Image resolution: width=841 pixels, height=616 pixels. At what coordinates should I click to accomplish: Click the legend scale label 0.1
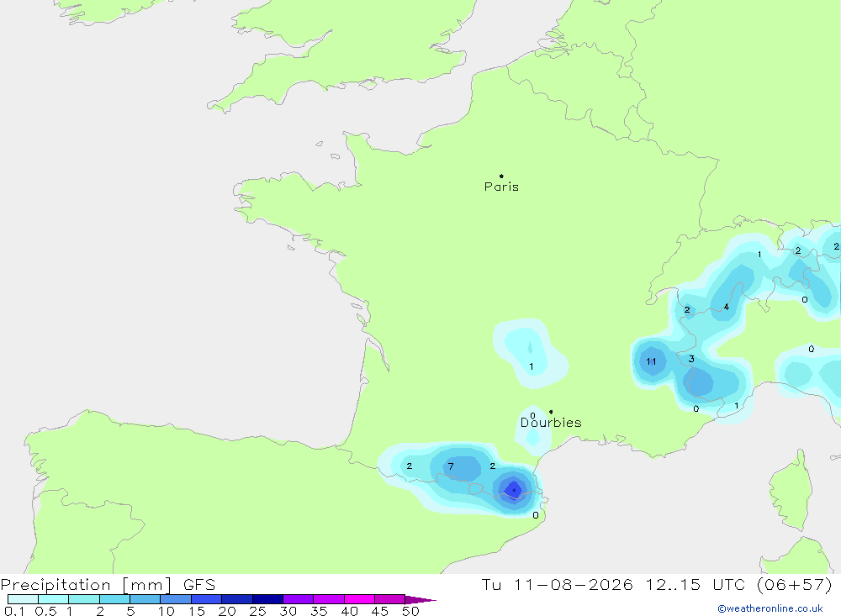coord(14,611)
